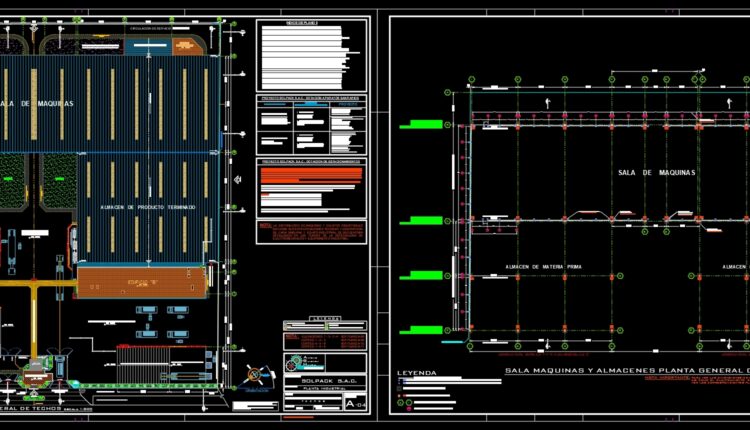
Task: Click the 'PLANTA INDUSTRIAL' title block line
Action: [325, 389]
